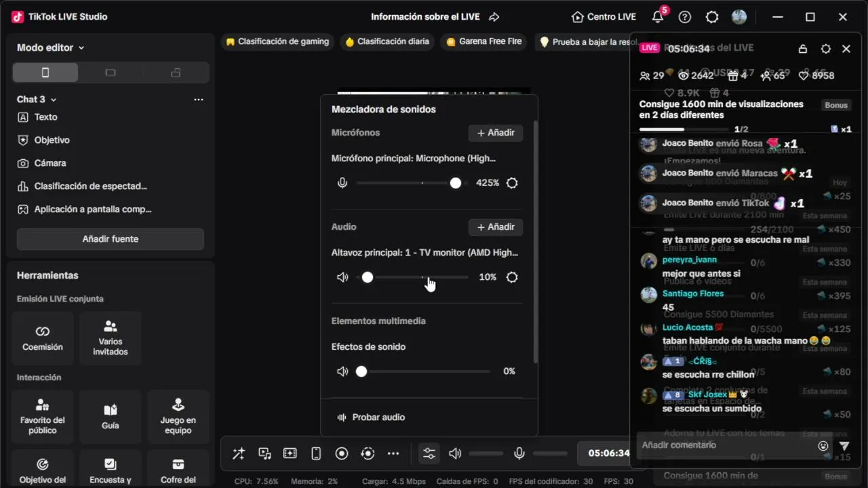This screenshot has width=868, height=488.
Task: Open the main microphone settings gear
Action: point(512,183)
